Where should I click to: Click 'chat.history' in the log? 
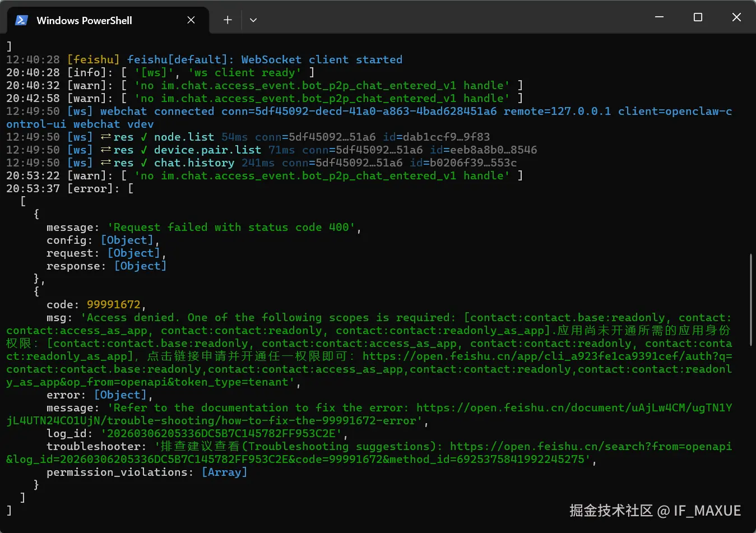pyautogui.click(x=194, y=163)
